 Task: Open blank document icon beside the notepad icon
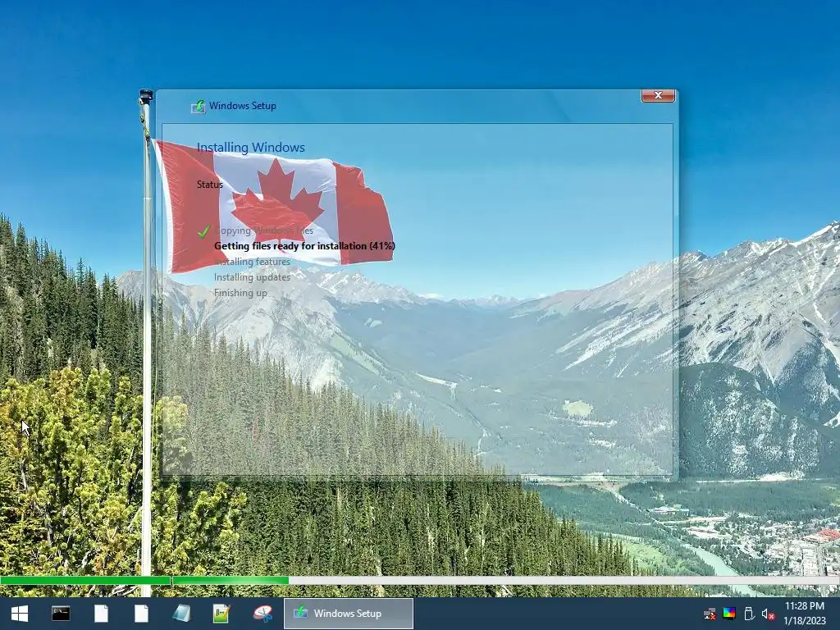(x=141, y=614)
